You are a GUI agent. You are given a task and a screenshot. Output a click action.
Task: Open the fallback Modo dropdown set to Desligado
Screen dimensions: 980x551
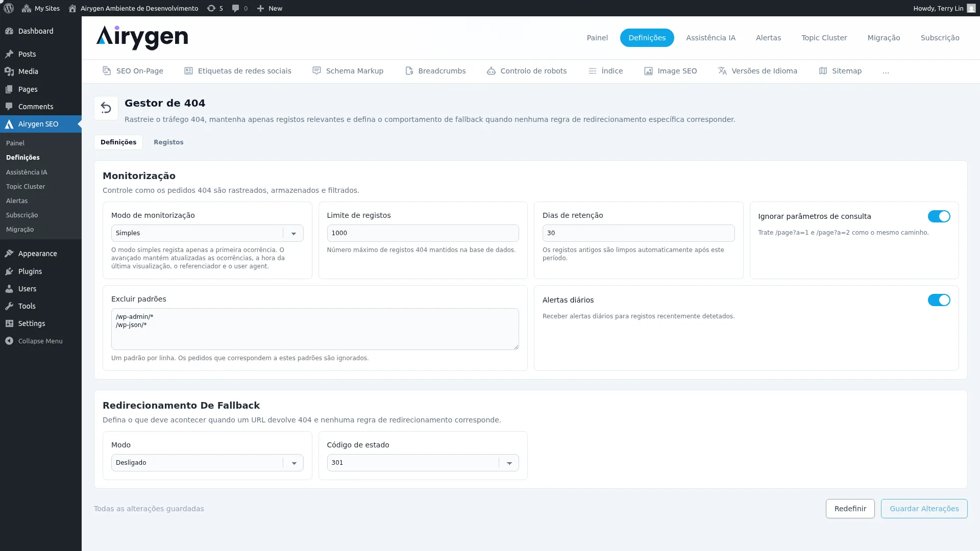click(x=207, y=463)
